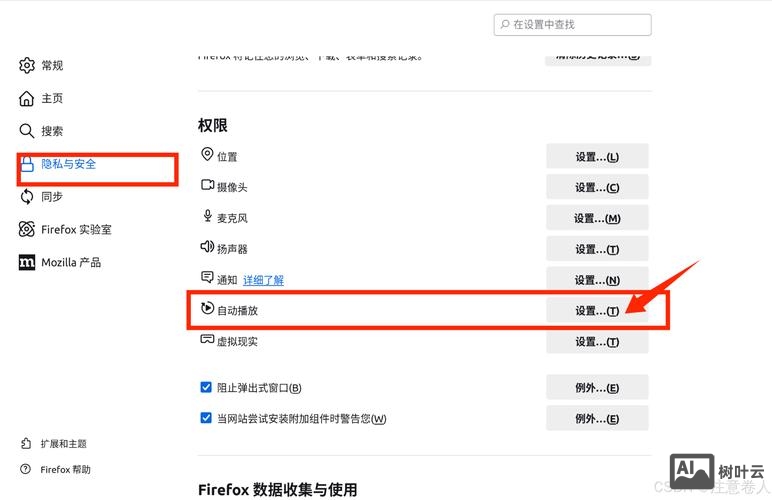Click the Firefox 数据收集与使用 heading
772x500 pixels.
[278, 489]
